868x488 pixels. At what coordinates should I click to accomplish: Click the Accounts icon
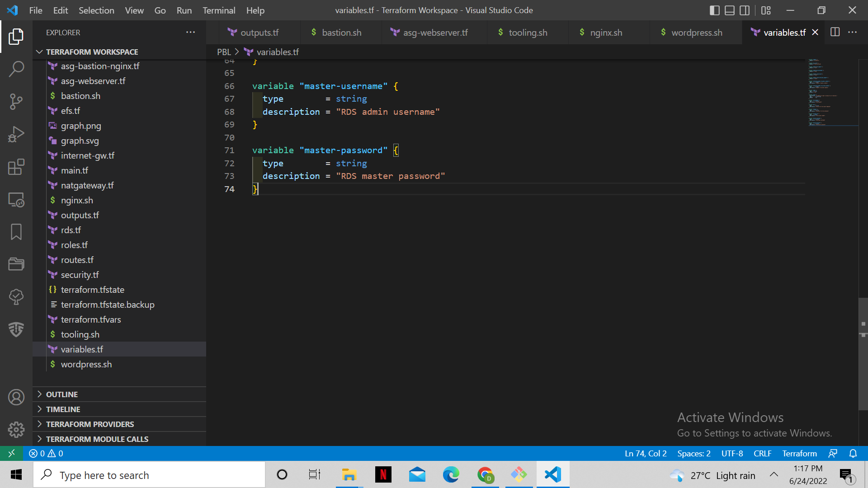16,397
